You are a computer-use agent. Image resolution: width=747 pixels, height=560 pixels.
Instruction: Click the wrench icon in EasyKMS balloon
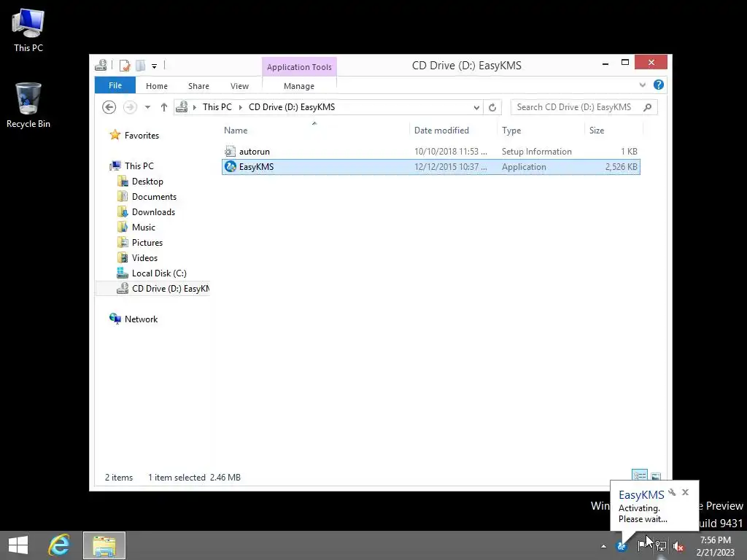tap(672, 492)
